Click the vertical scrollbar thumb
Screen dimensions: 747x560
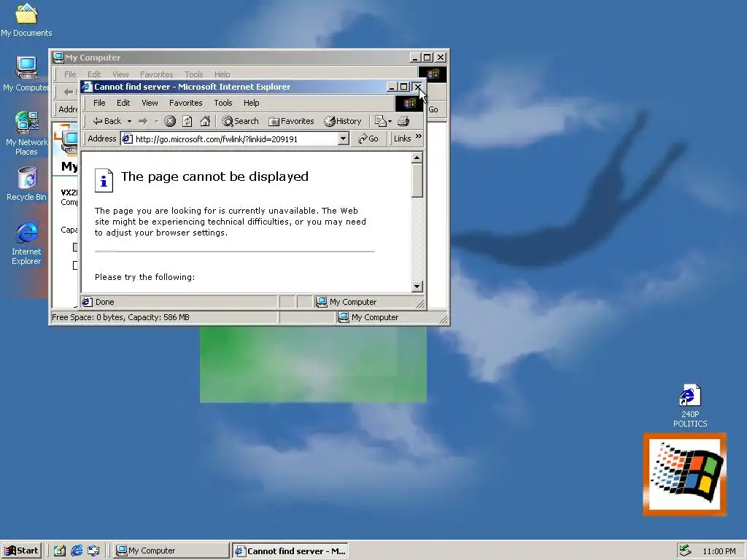[417, 180]
